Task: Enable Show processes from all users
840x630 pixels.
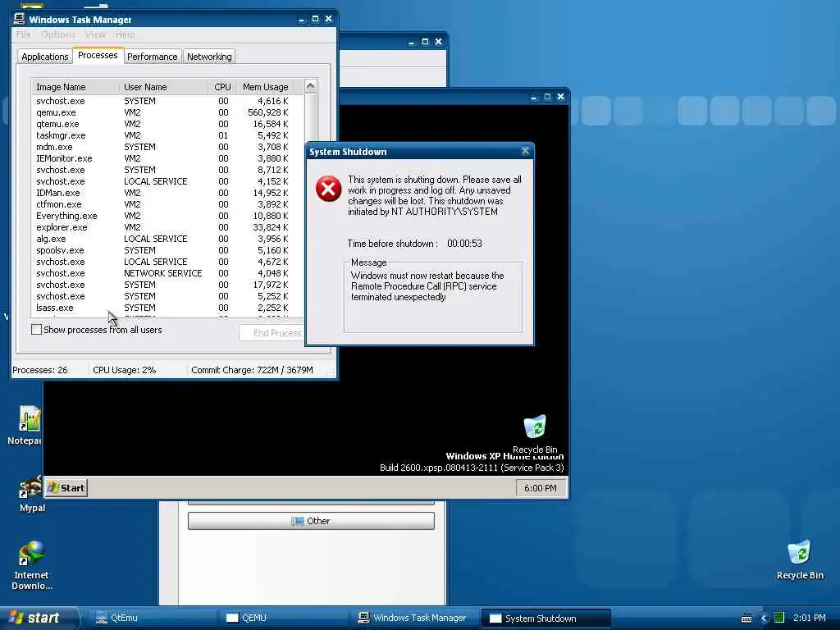Action: 36,330
